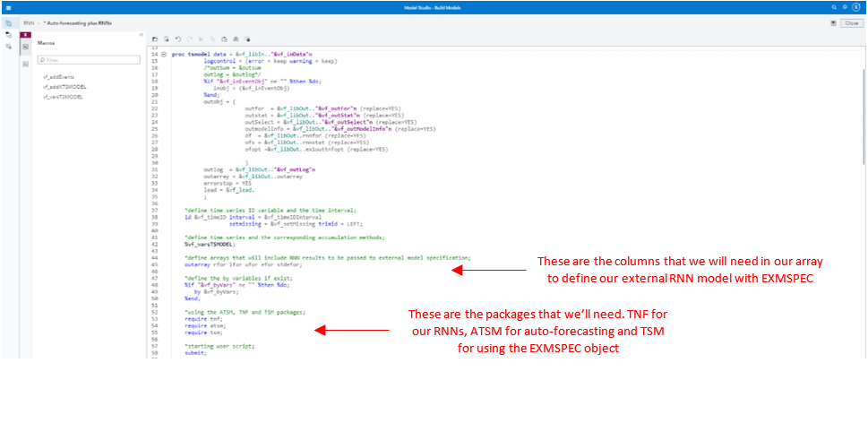Click the Cut toolbar icon
The height and width of the screenshot is (432, 868).
(201, 39)
